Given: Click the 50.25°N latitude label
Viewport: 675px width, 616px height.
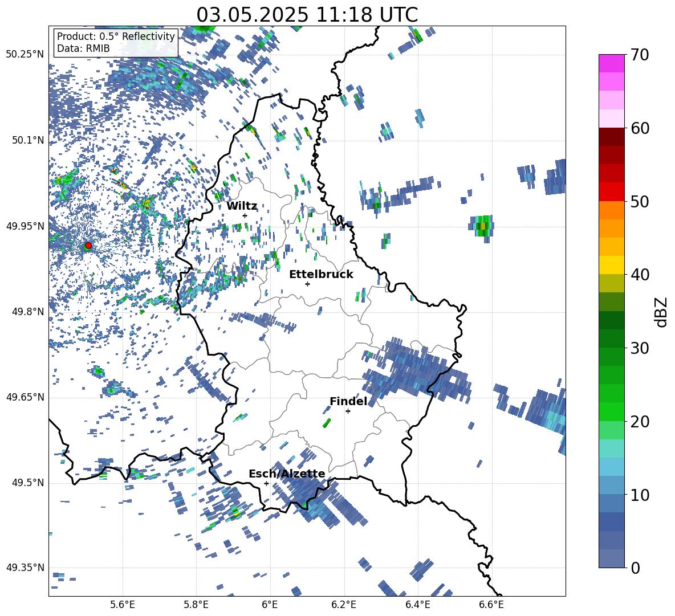Looking at the screenshot, I should tap(25, 55).
